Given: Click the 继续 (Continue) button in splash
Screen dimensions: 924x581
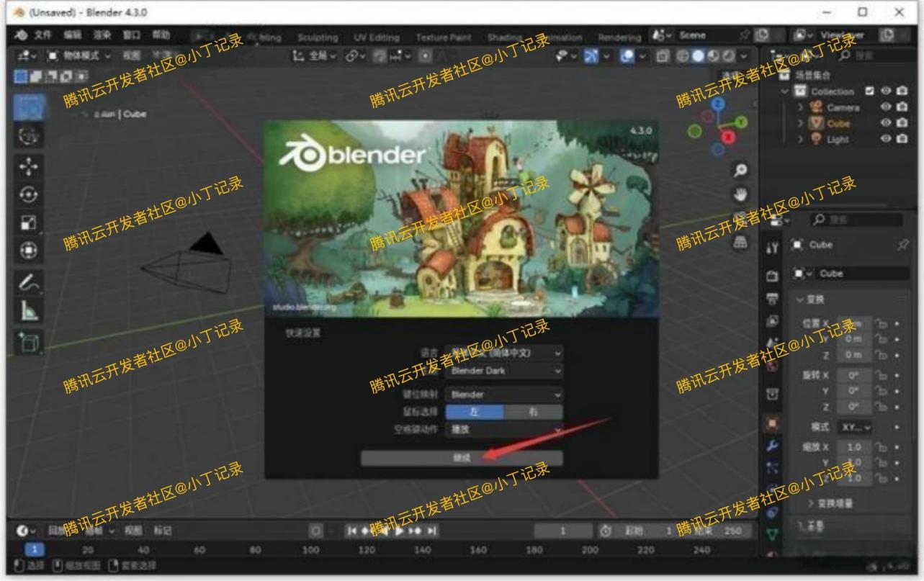Looking at the screenshot, I should pos(462,459).
